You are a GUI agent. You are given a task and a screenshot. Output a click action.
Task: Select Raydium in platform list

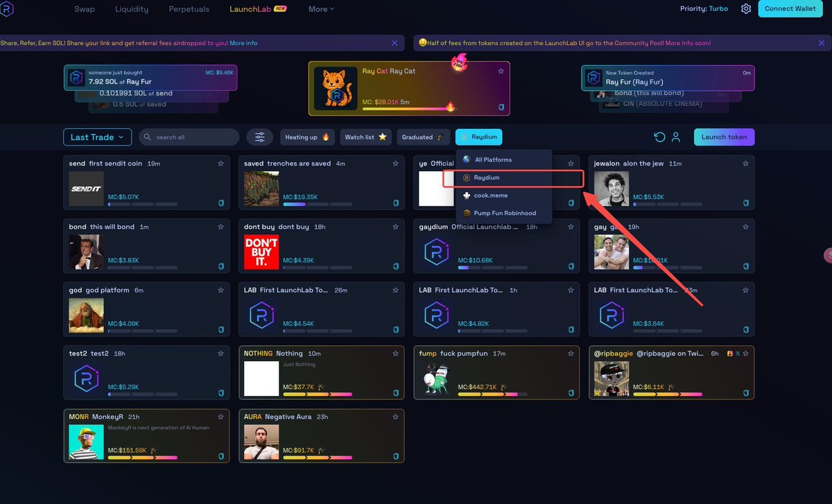[504, 177]
